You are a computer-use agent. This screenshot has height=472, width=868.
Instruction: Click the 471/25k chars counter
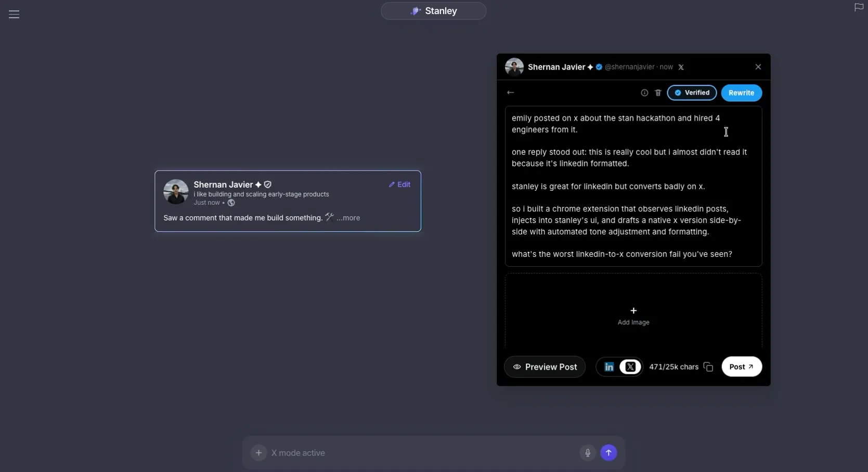pos(673,367)
